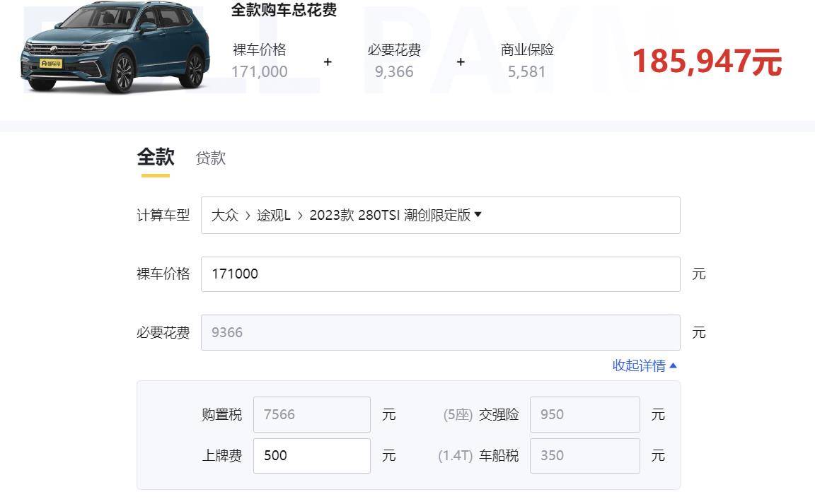Click the plus icon before 商业保险
Screen dimensions: 815x504
pos(461,62)
